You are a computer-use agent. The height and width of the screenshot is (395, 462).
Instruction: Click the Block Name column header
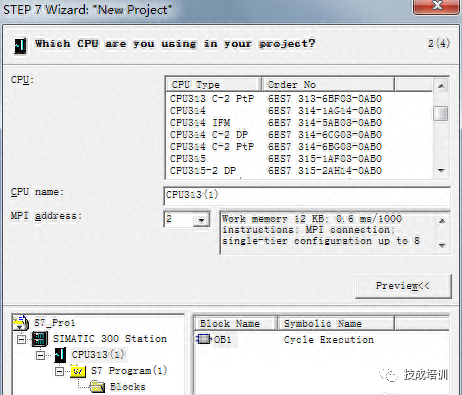coord(236,323)
